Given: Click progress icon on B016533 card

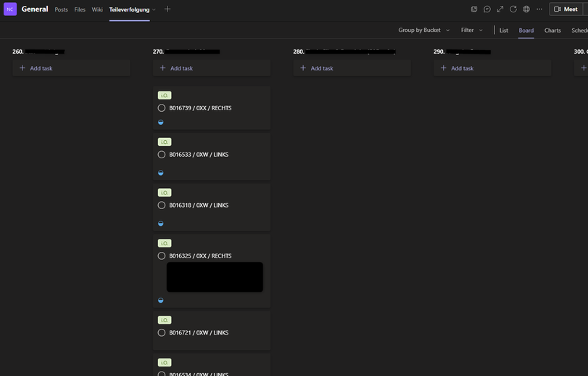Looking at the screenshot, I should point(160,173).
